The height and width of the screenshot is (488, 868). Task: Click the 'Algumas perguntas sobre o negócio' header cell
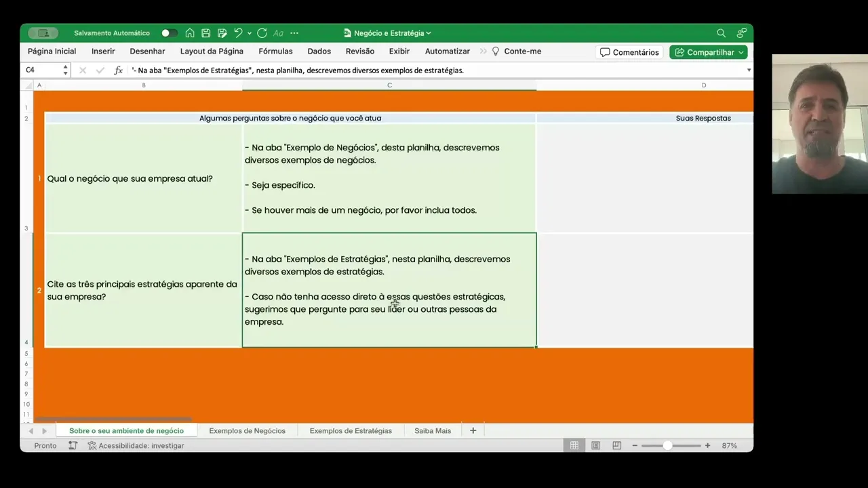point(290,118)
